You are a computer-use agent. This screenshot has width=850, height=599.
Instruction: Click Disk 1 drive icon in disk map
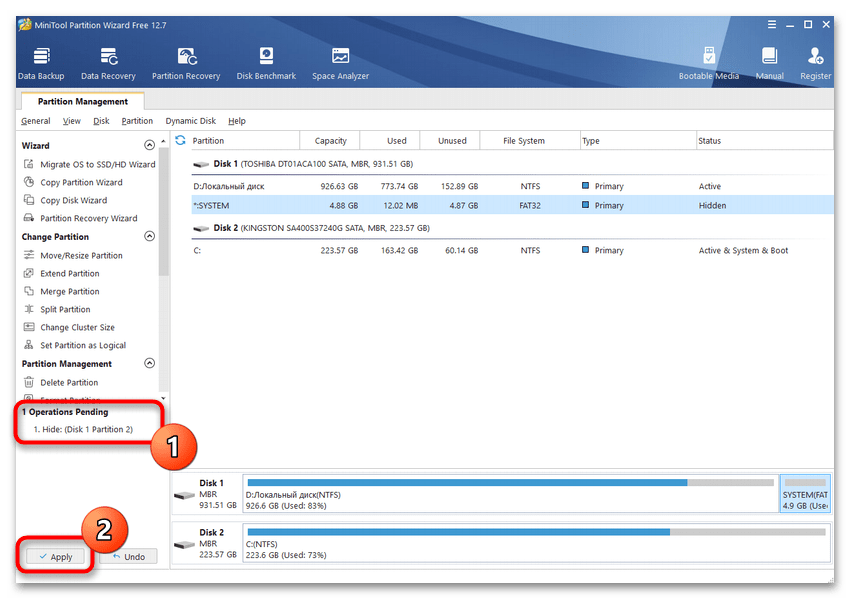tap(184, 495)
